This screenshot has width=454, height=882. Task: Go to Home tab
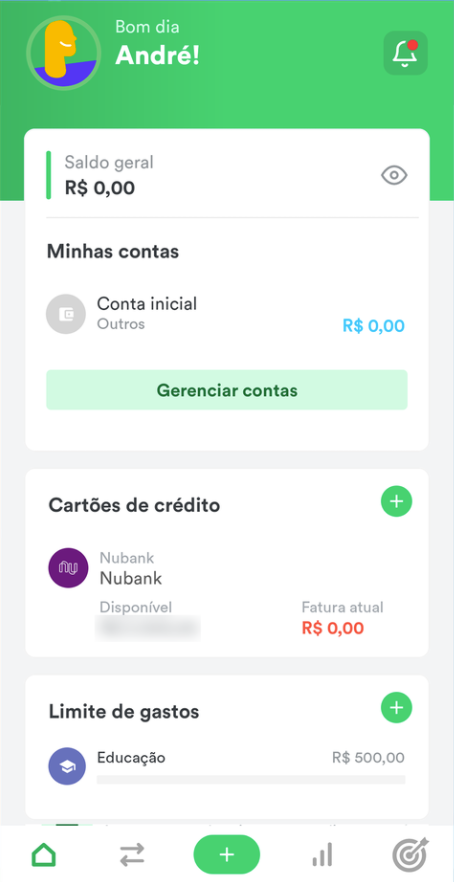pos(43,855)
